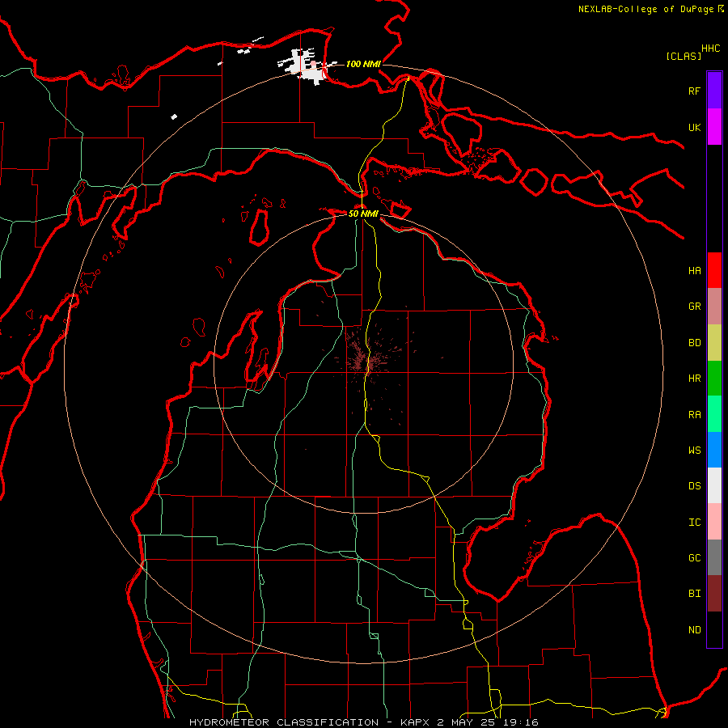Click the WS legend label
The height and width of the screenshot is (728, 728).
point(694,451)
